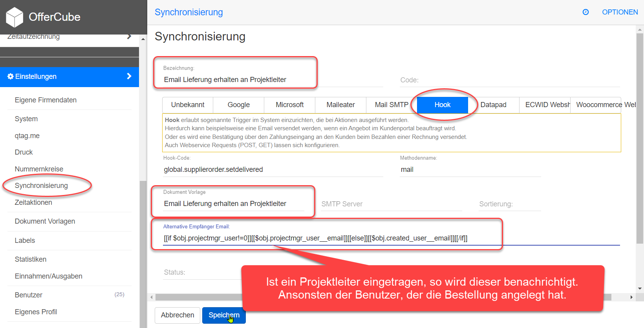This screenshot has width=644, height=328.
Task: Expand the Einstellungen chevron arrow
Action: click(x=129, y=76)
